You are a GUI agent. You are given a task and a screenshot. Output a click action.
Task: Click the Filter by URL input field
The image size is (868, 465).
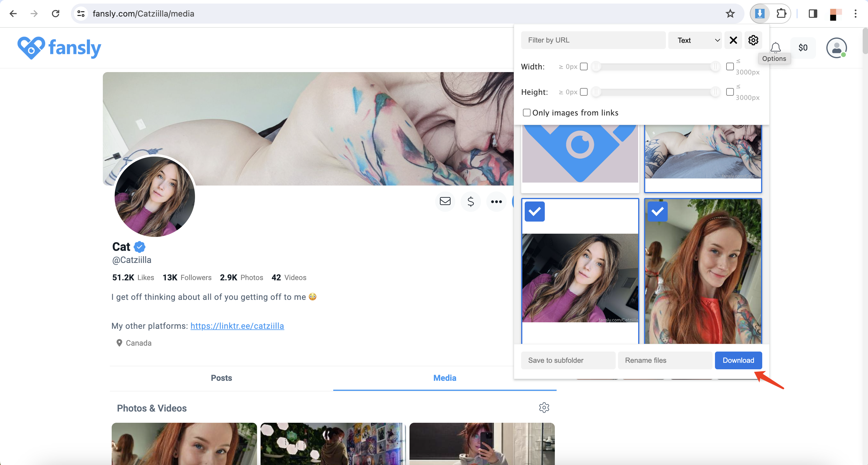click(593, 40)
